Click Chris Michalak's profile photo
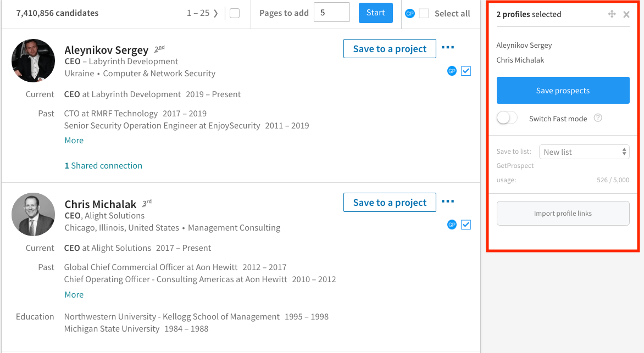644x353 pixels. coord(34,214)
